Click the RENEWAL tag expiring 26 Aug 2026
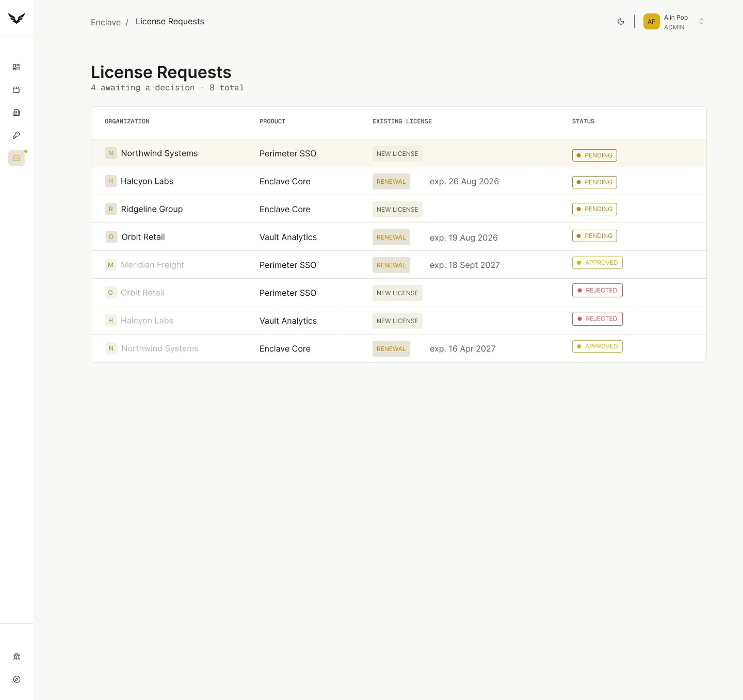743x700 pixels. click(x=391, y=182)
